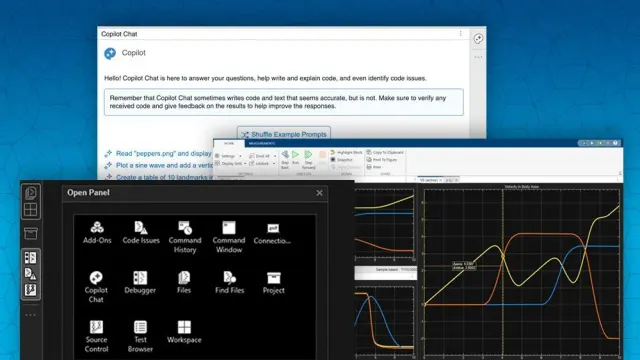Open the Workspace panel from the grid
The image size is (640, 360).
[184, 332]
